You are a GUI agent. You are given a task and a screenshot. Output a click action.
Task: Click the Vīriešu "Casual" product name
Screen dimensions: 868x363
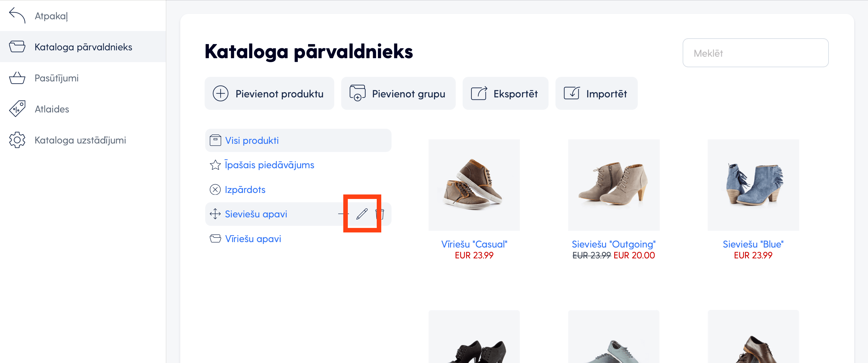click(x=474, y=244)
